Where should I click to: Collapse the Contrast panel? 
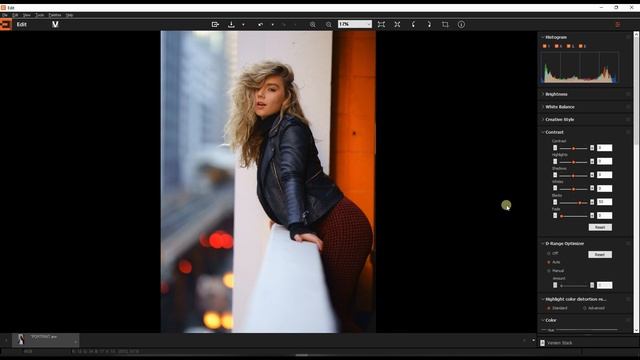(543, 132)
